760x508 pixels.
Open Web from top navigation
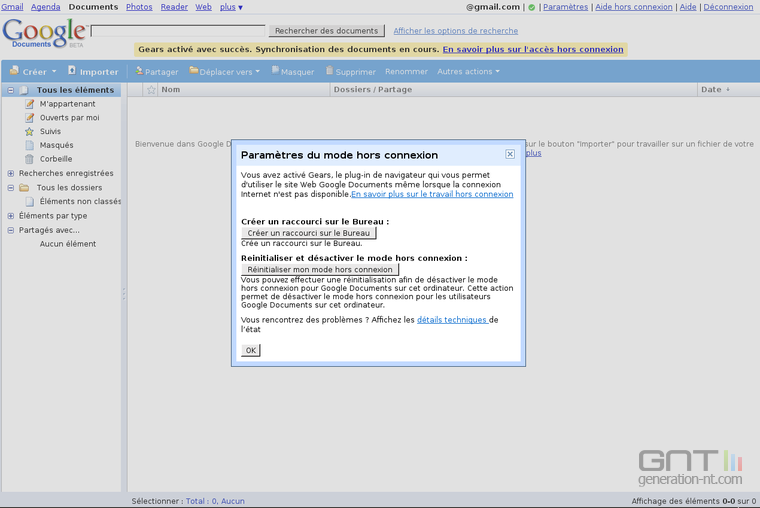204,7
